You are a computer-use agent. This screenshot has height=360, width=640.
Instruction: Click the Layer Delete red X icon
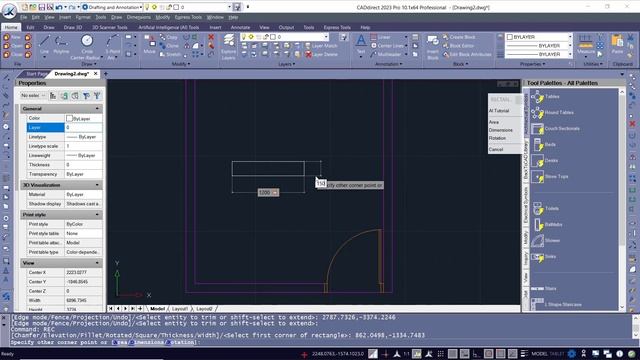pyautogui.click(x=309, y=54)
